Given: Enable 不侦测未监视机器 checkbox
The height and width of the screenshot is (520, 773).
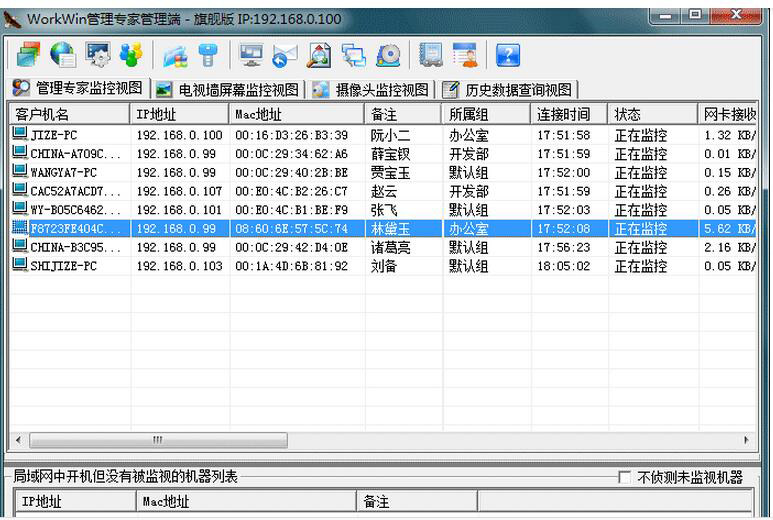Looking at the screenshot, I should point(624,477).
